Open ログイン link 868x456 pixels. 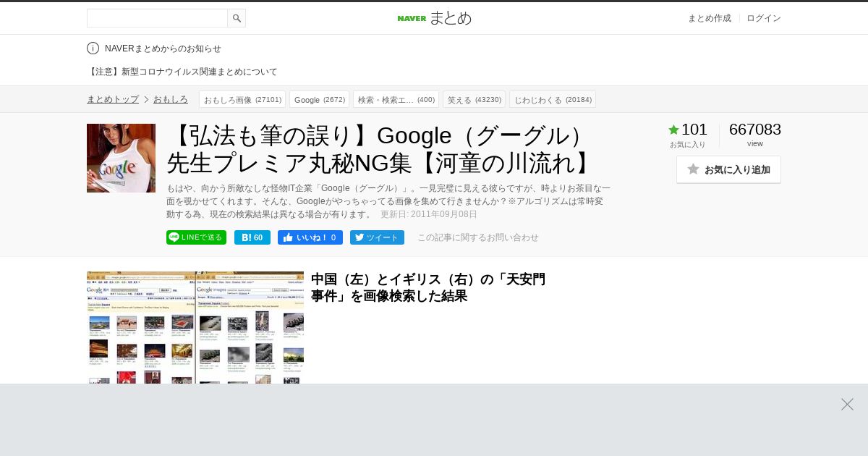click(x=764, y=18)
